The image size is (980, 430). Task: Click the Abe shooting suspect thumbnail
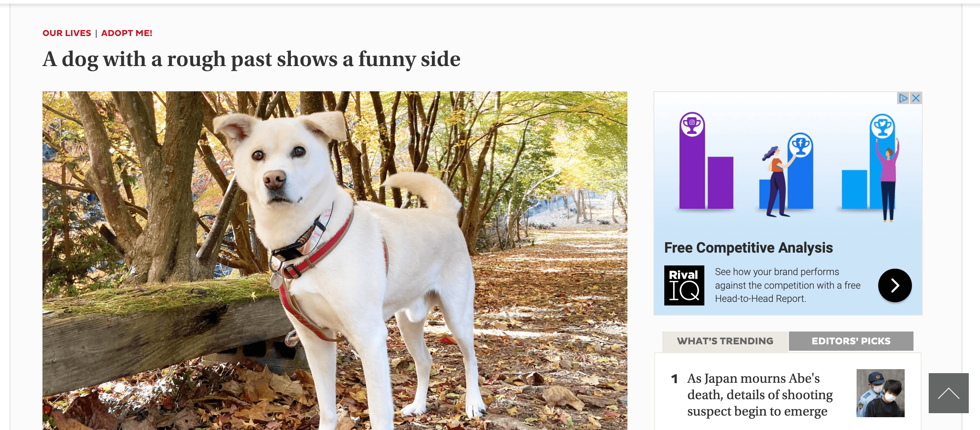click(x=880, y=393)
